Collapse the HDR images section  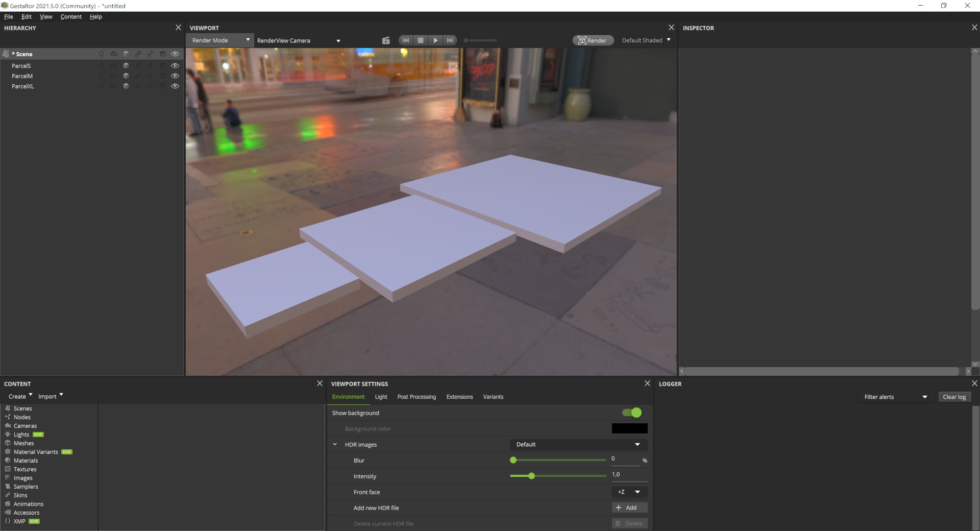coord(335,444)
